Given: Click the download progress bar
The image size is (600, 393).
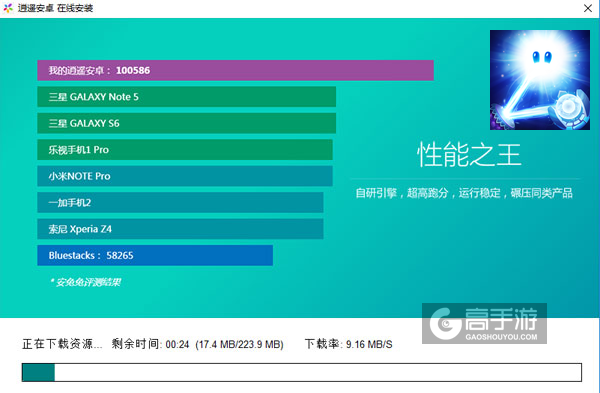Looking at the screenshot, I should [x=302, y=372].
